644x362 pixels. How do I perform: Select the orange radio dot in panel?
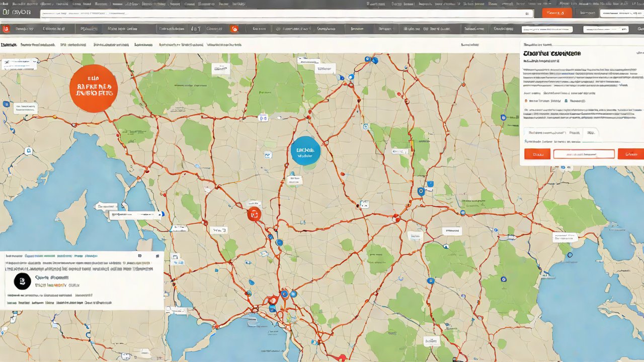click(526, 101)
